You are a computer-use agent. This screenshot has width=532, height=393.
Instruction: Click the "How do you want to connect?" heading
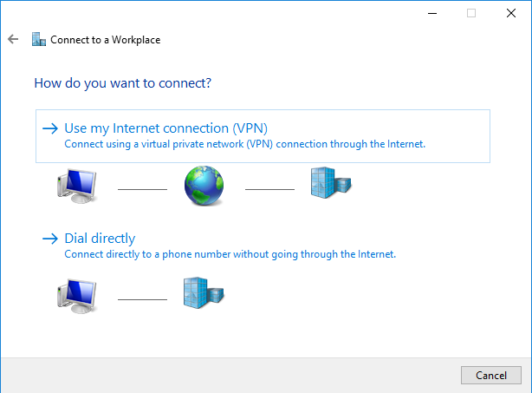point(123,83)
